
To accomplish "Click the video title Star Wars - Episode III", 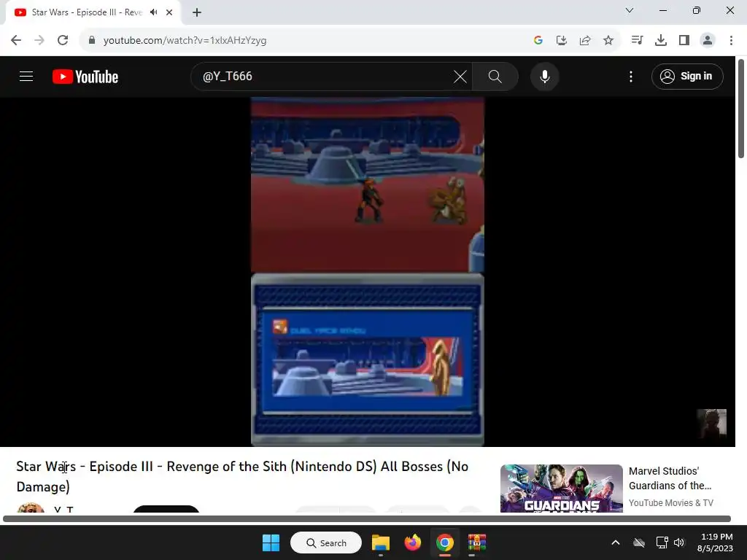I will click(242, 476).
